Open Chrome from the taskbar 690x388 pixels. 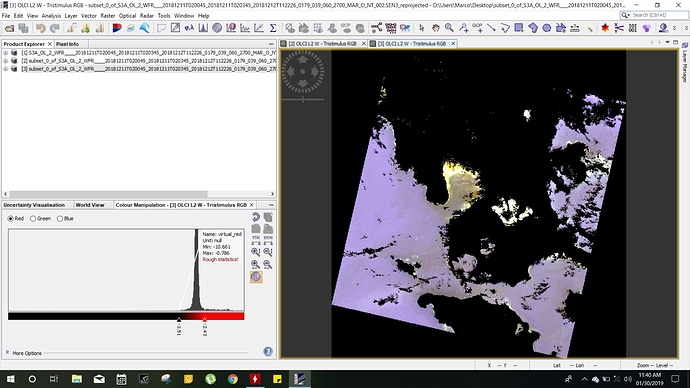point(233,379)
